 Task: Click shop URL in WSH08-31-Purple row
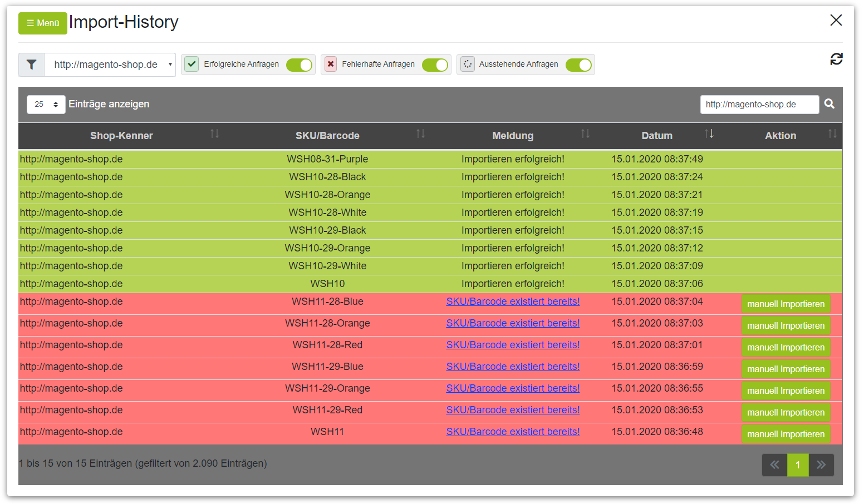click(x=71, y=159)
